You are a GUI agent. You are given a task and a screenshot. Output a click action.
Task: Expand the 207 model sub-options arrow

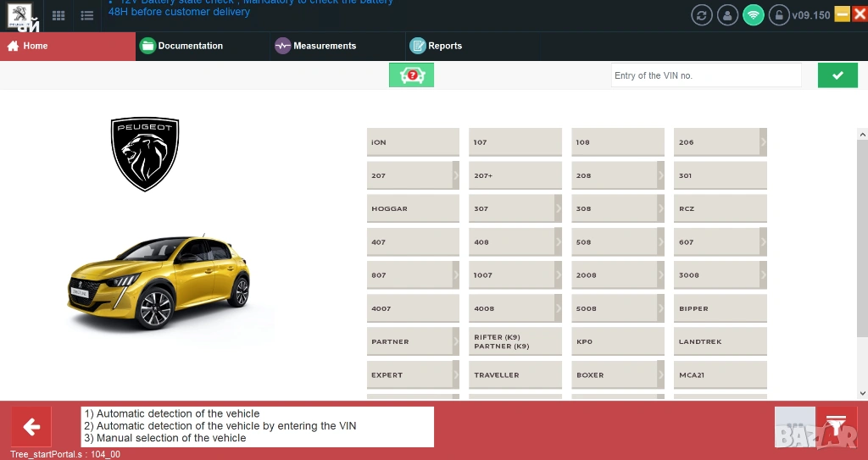pos(456,175)
